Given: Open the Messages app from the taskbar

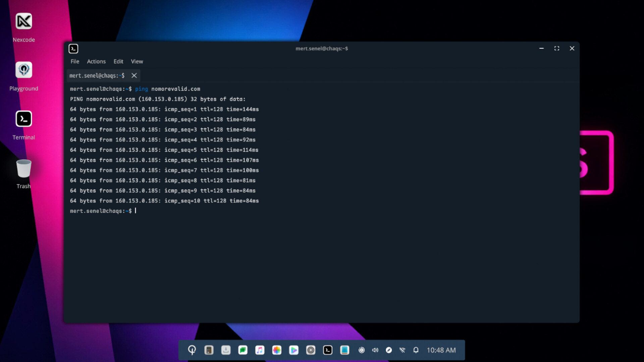Looking at the screenshot, I should (x=243, y=350).
